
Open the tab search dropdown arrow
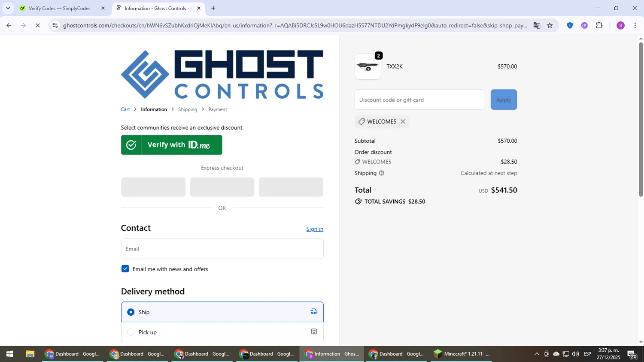(8, 8)
